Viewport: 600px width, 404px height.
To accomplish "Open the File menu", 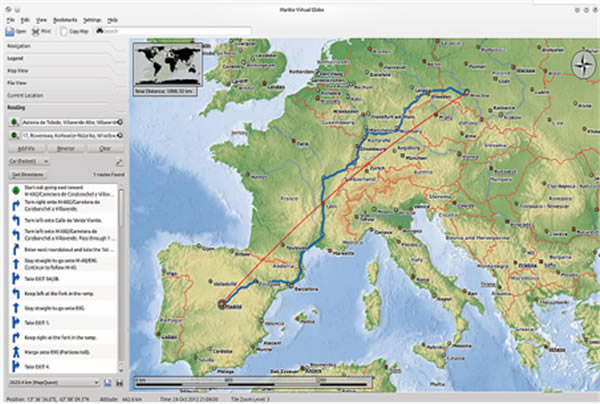I will coord(10,20).
